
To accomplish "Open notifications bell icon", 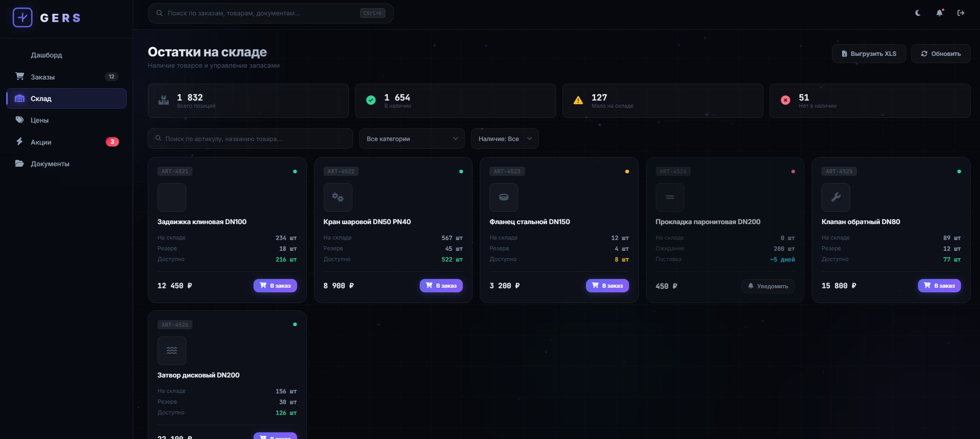I will coord(939,13).
